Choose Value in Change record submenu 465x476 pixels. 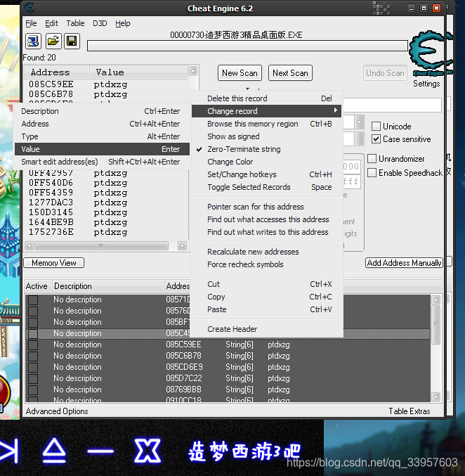(102, 149)
